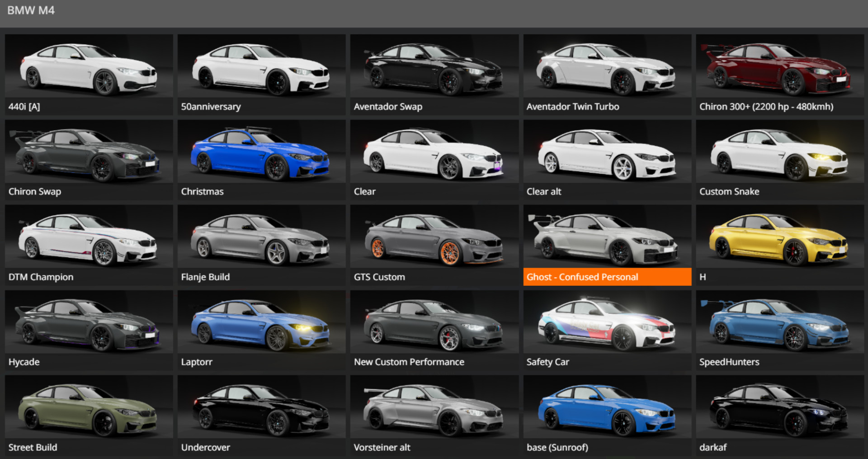This screenshot has width=868, height=459.
Task: Select the yellow H configuration
Action: pyautogui.click(x=780, y=245)
